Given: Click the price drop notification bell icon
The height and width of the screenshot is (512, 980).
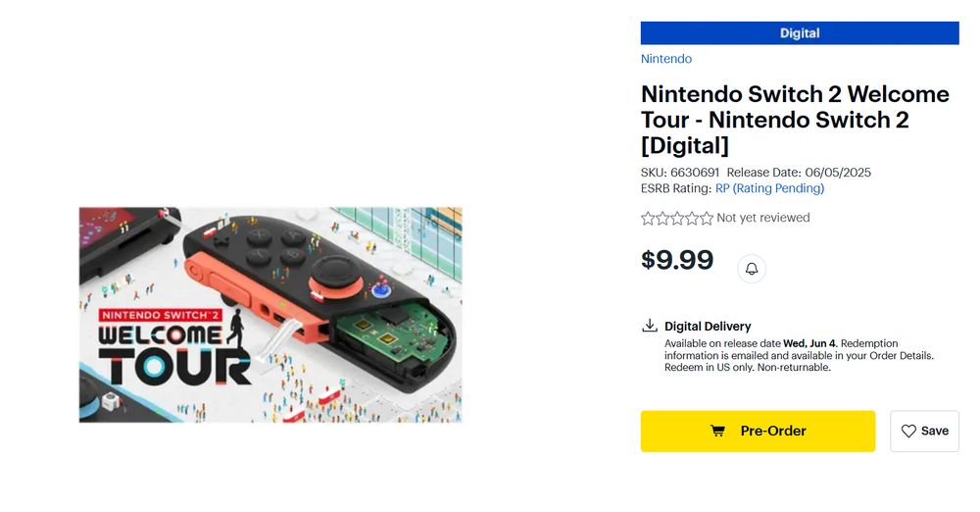Looking at the screenshot, I should [x=752, y=269].
